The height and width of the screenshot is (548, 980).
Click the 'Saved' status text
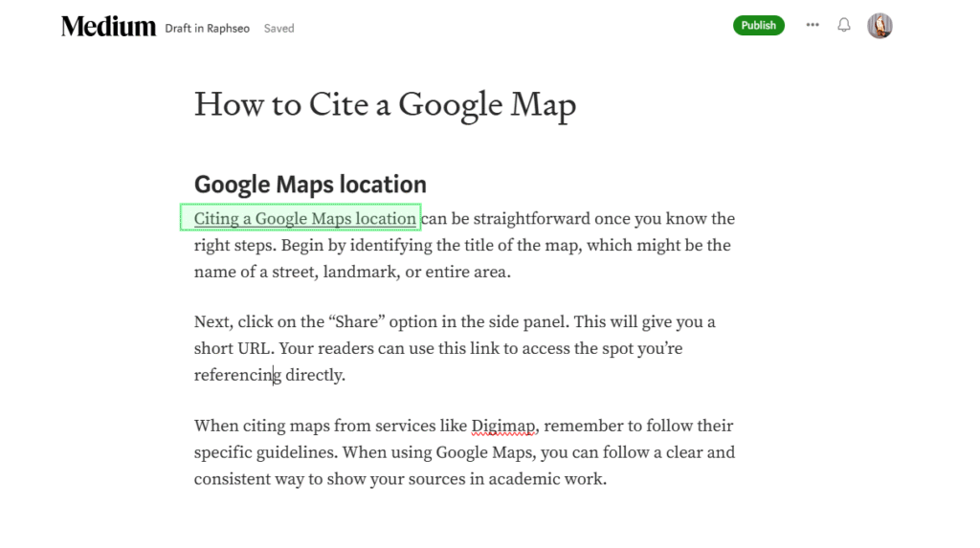click(x=278, y=28)
